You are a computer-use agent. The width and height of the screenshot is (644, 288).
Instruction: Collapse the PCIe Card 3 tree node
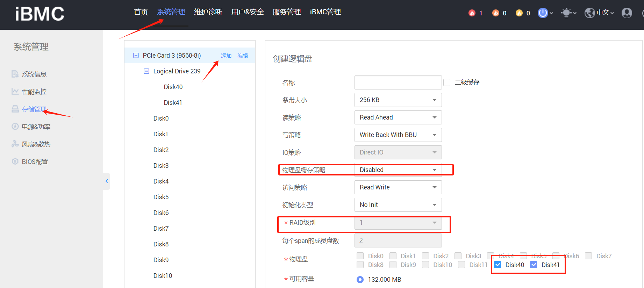[136, 56]
